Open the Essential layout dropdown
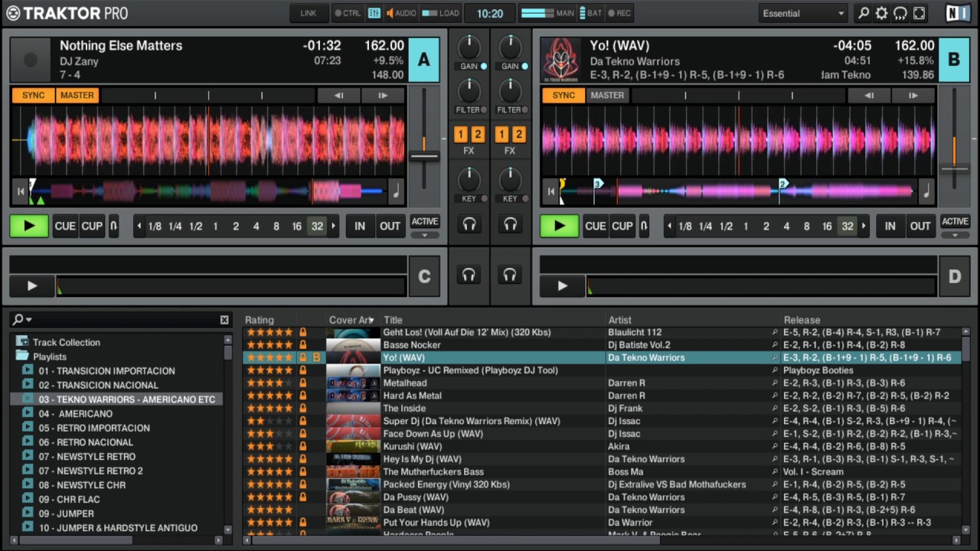Image resolution: width=980 pixels, height=551 pixels. click(x=803, y=13)
